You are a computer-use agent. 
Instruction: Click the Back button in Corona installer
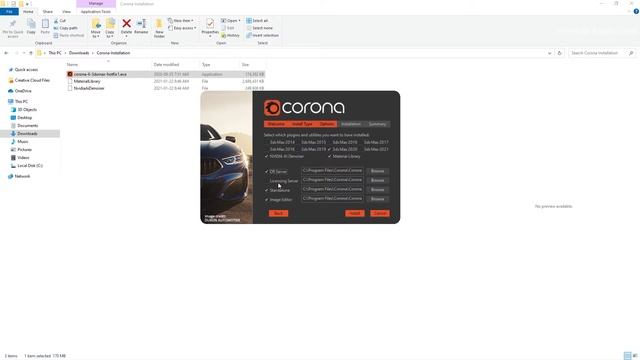278,213
